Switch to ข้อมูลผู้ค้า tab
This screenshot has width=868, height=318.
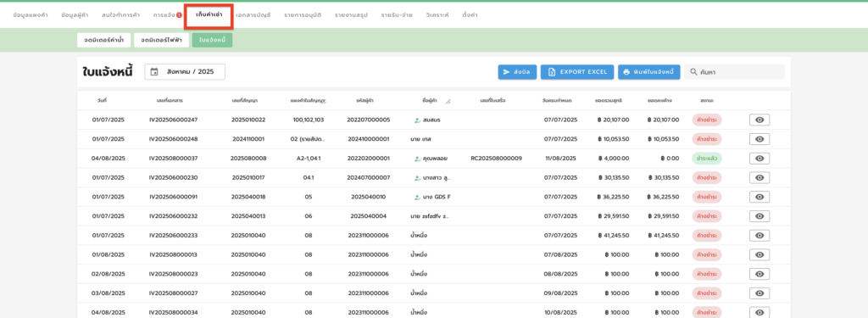[75, 15]
